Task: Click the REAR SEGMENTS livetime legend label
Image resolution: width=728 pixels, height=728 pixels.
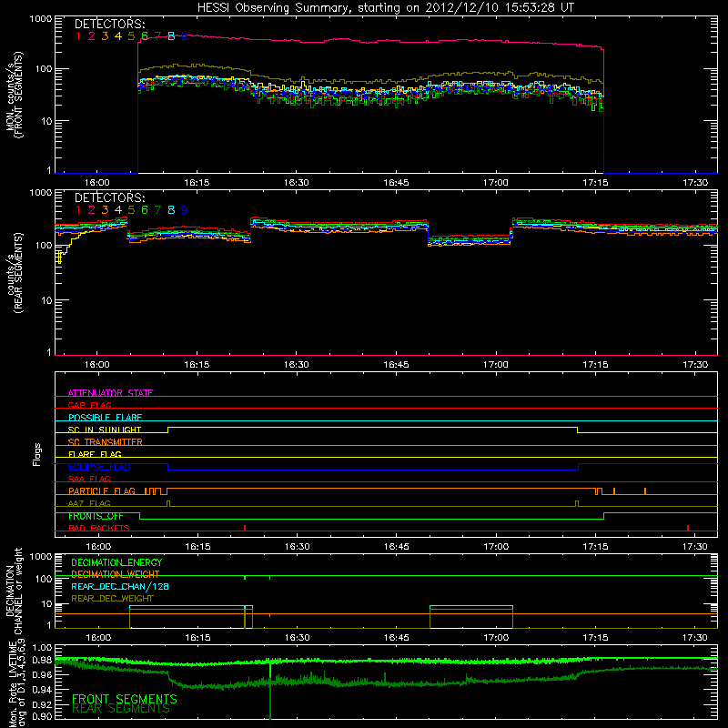Action: 121,708
